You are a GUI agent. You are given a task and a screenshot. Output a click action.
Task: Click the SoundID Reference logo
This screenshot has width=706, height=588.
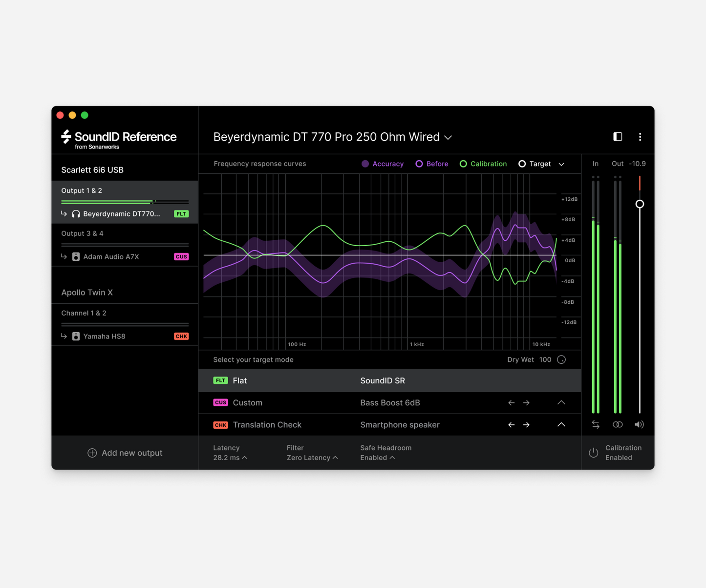pyautogui.click(x=118, y=137)
